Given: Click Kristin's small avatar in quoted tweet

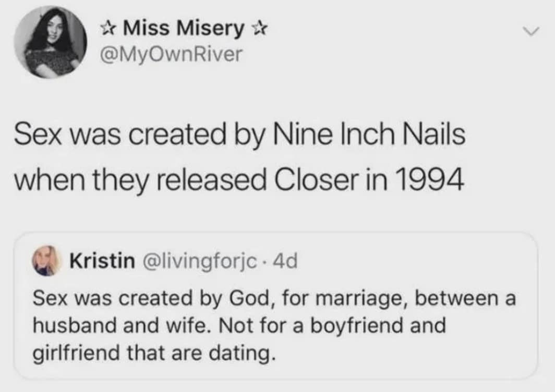Looking at the screenshot, I should coord(46,260).
